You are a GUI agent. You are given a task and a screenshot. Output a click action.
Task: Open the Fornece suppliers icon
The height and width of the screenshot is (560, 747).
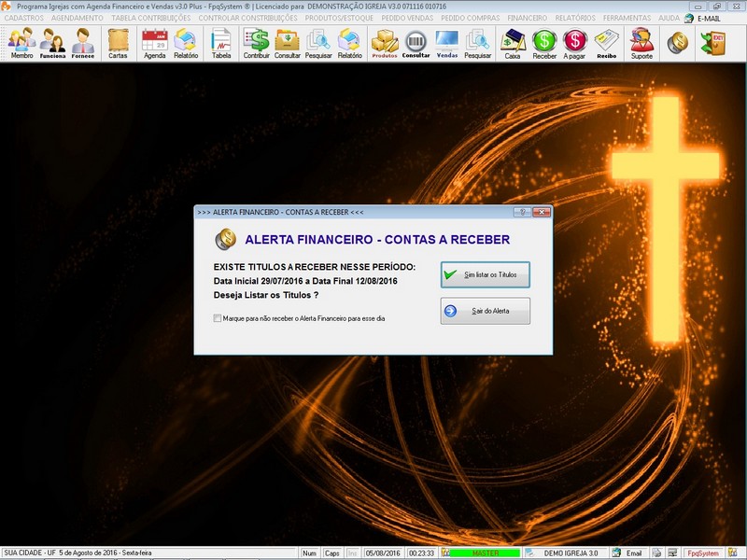(83, 43)
